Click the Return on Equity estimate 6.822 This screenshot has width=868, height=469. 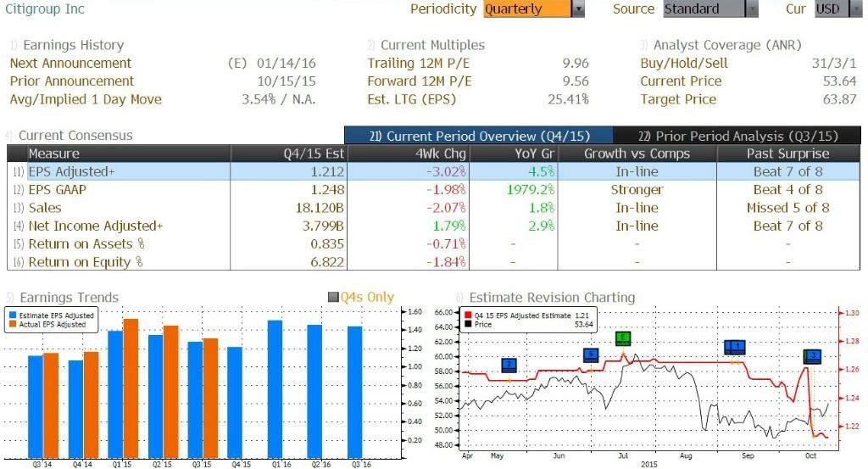point(327,262)
